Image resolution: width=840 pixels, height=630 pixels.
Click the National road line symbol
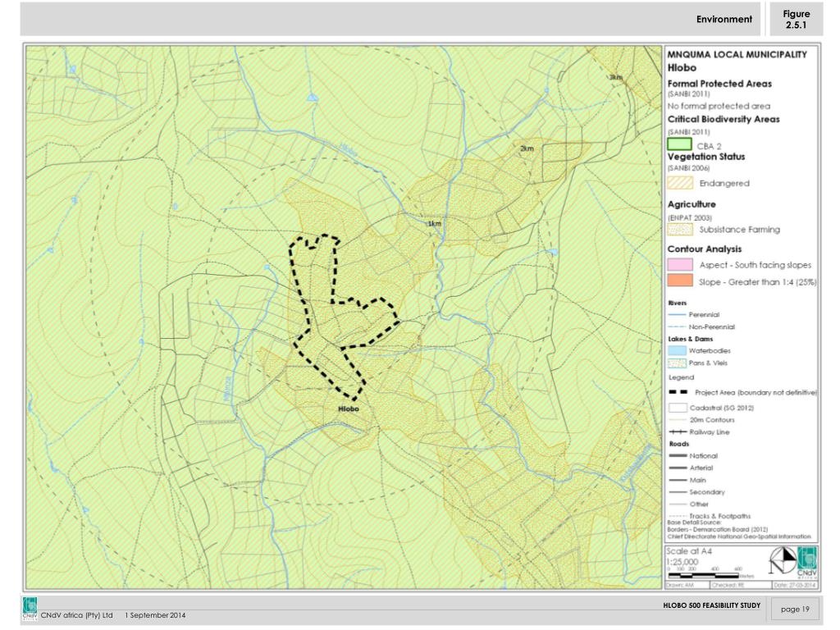(678, 456)
